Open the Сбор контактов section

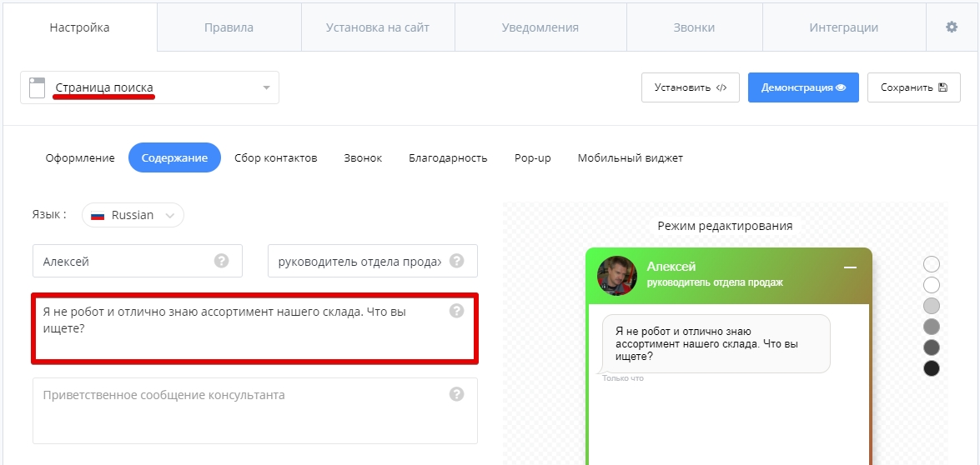[x=275, y=157]
